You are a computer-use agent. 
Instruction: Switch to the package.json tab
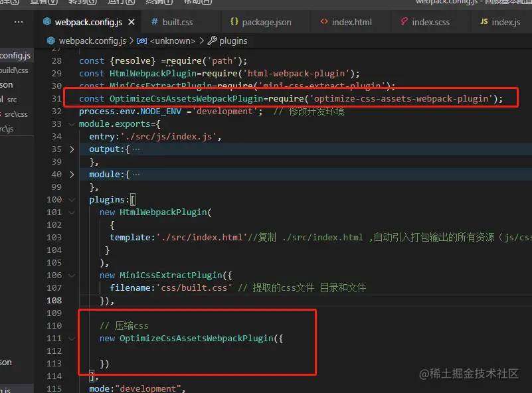tap(265, 22)
